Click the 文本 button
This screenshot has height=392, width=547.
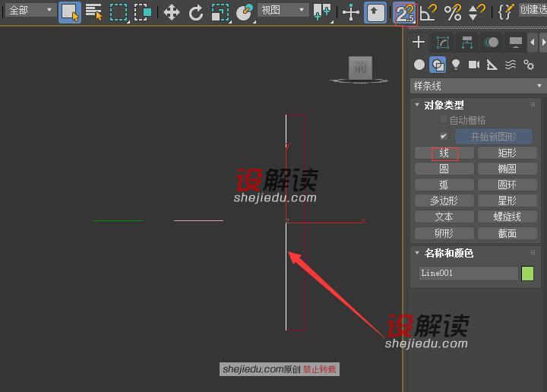(x=444, y=217)
